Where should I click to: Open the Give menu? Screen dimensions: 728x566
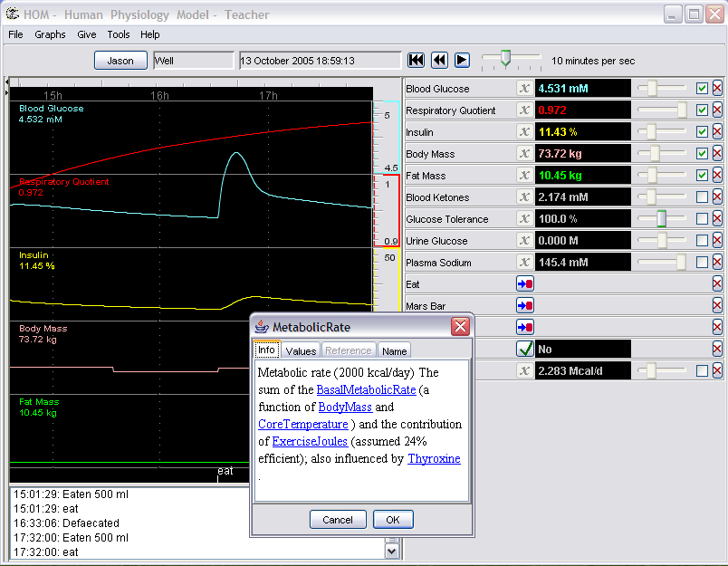tap(87, 34)
